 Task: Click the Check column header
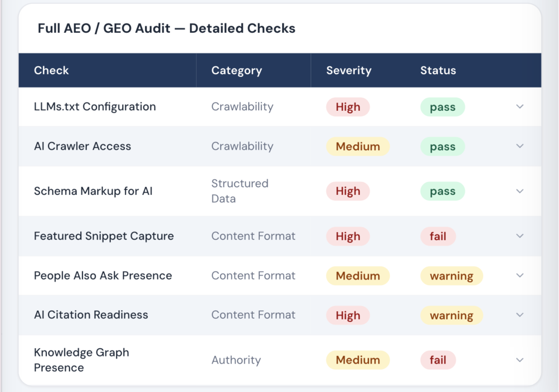51,70
